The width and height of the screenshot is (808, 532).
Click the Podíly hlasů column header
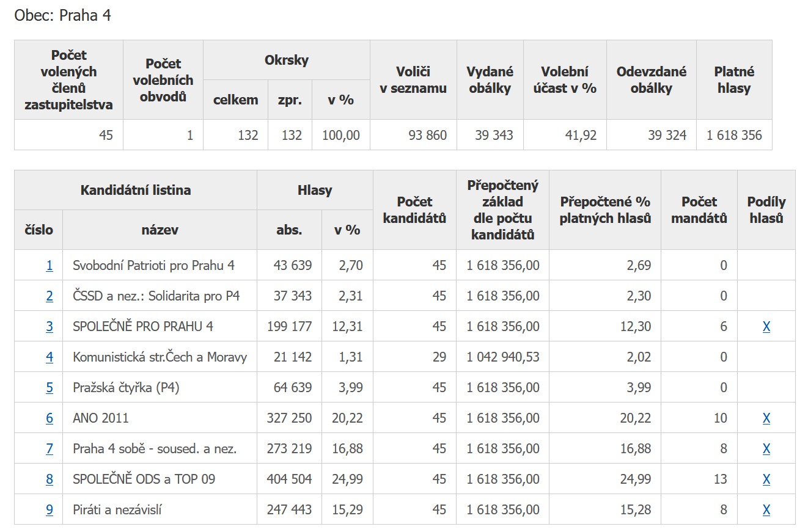tap(766, 210)
